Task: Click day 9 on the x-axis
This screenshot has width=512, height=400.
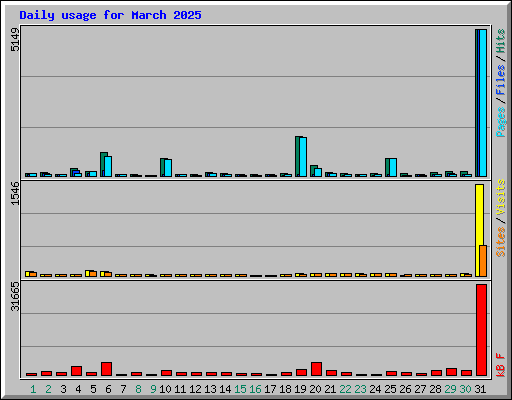Action: (x=153, y=389)
